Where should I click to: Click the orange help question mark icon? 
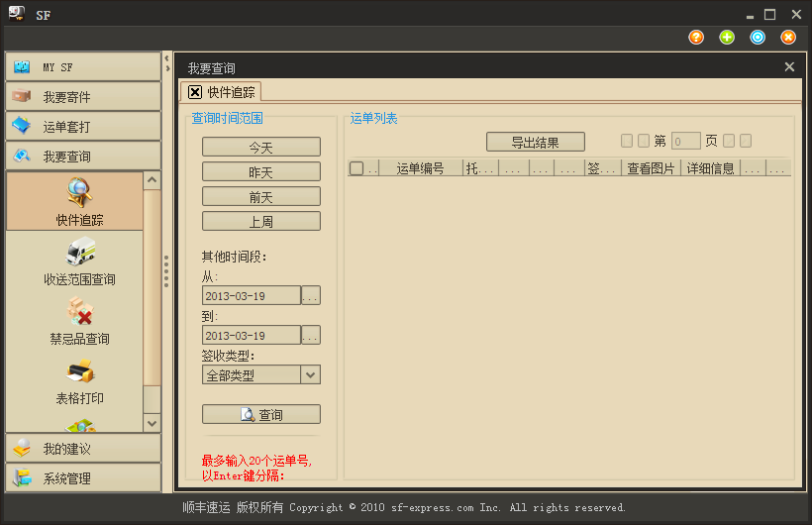(696, 38)
